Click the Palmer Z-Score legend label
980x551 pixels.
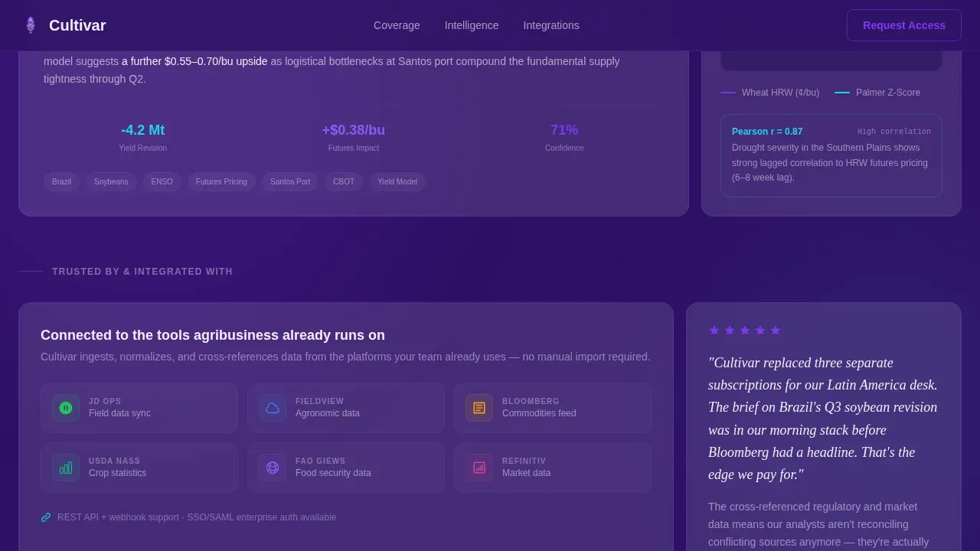click(x=888, y=93)
